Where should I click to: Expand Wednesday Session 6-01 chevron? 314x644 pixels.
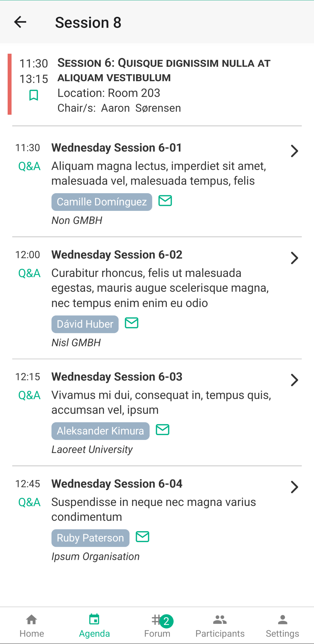[x=294, y=151]
